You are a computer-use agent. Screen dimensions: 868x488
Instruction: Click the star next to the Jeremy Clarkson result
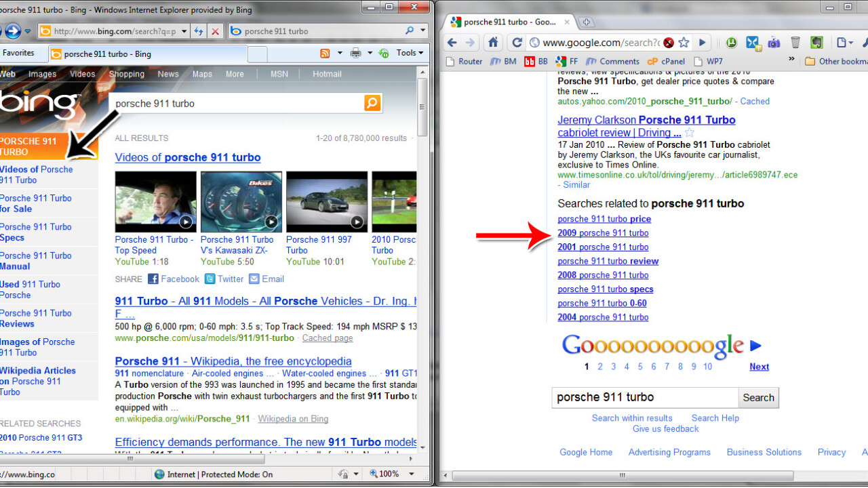tap(690, 133)
